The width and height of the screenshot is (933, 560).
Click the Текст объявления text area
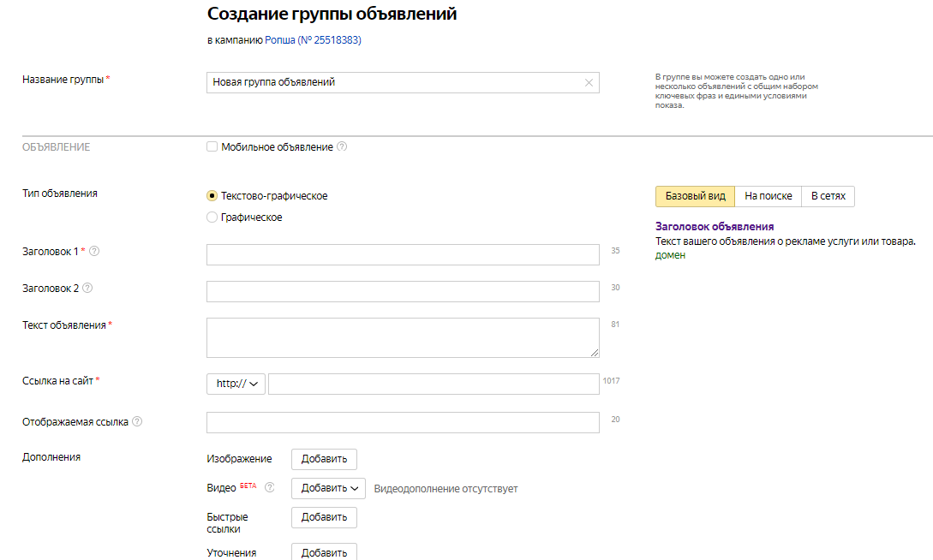click(x=403, y=337)
